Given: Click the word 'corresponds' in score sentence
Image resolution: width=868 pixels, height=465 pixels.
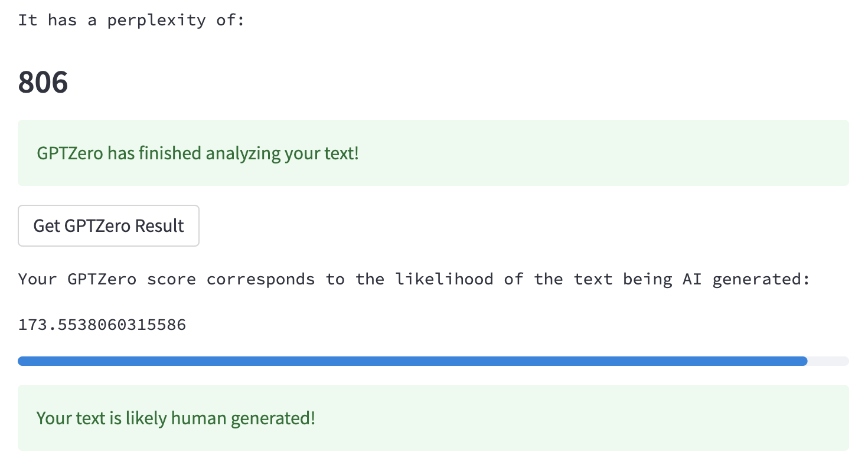Looking at the screenshot, I should 260,279.
